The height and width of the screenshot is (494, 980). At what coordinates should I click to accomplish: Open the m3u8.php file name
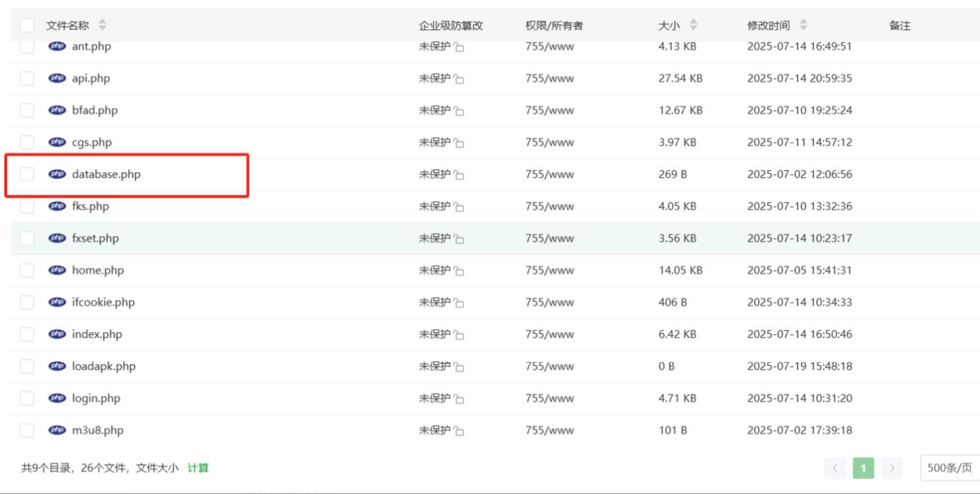point(98,430)
